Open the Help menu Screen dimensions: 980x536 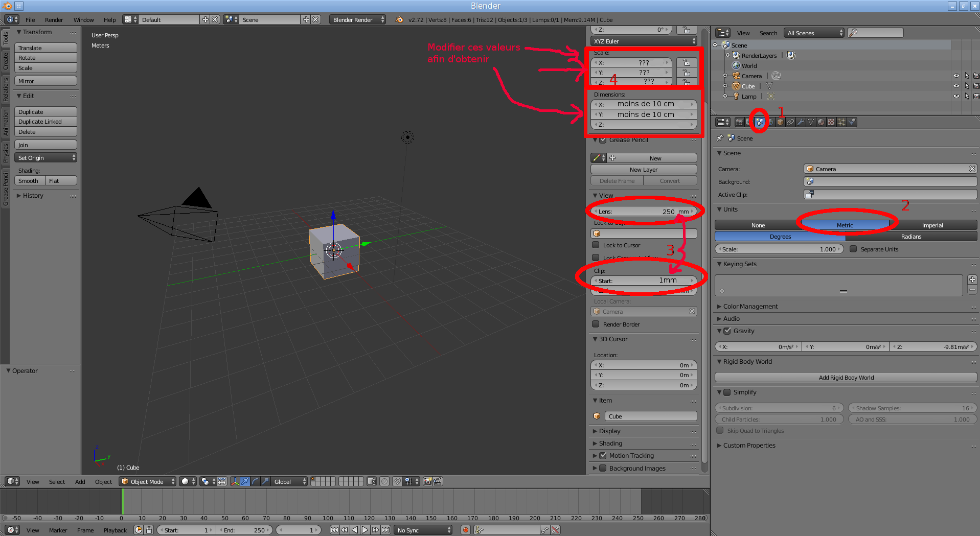coord(109,19)
